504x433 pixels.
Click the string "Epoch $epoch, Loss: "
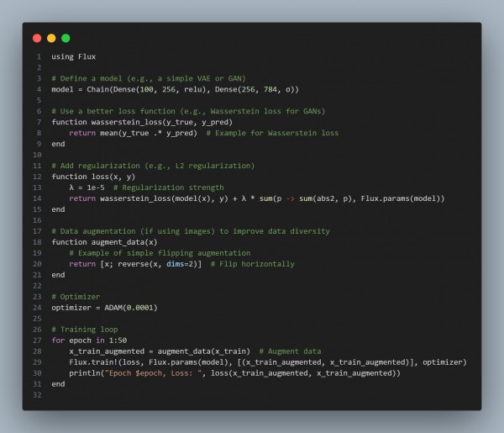point(155,373)
